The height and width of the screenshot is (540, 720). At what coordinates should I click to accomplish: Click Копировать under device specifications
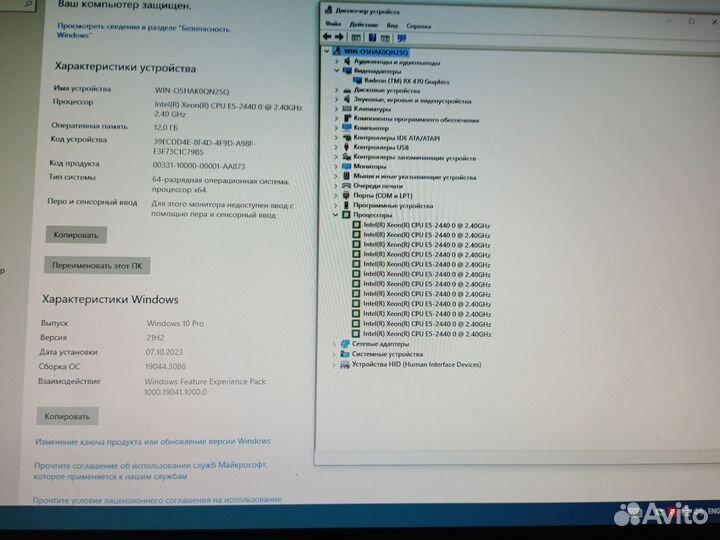(76, 235)
